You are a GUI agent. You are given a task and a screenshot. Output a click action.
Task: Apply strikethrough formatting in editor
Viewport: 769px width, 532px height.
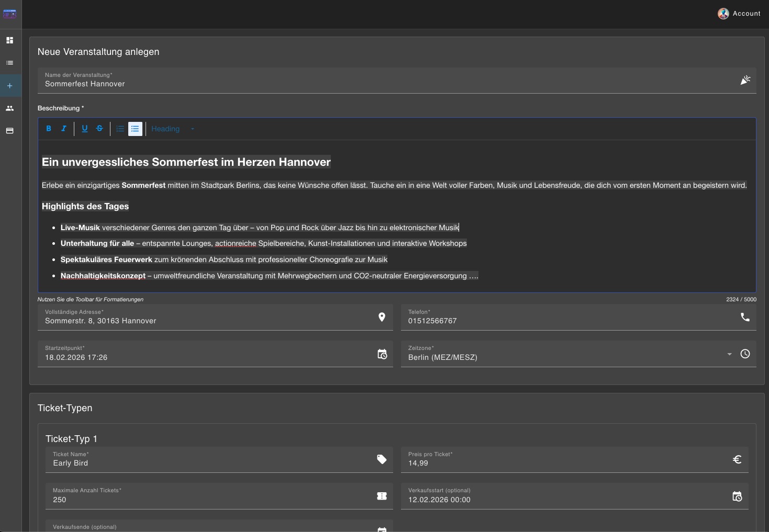tap(99, 129)
